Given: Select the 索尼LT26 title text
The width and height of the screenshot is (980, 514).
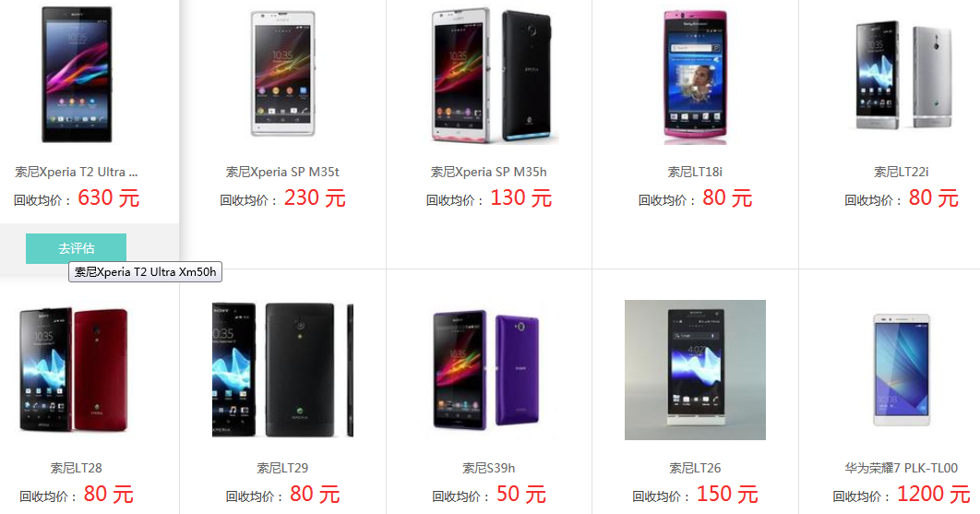Looking at the screenshot, I should 695,469.
